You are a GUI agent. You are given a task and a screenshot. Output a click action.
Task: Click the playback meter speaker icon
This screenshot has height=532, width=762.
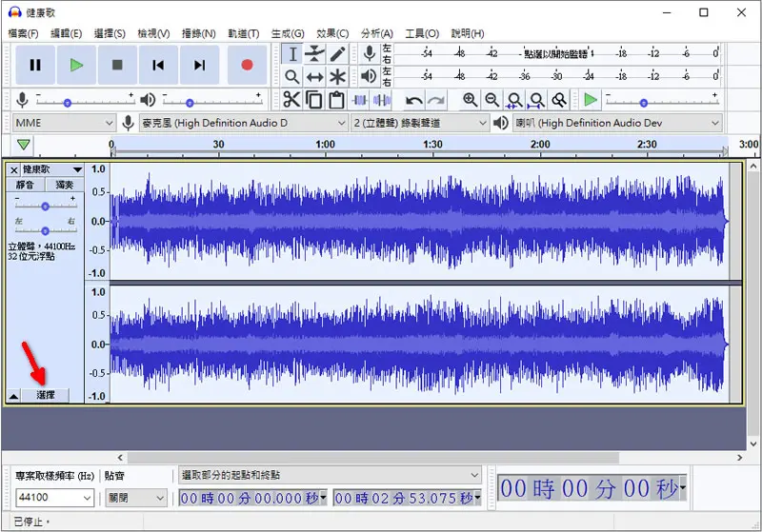point(370,76)
